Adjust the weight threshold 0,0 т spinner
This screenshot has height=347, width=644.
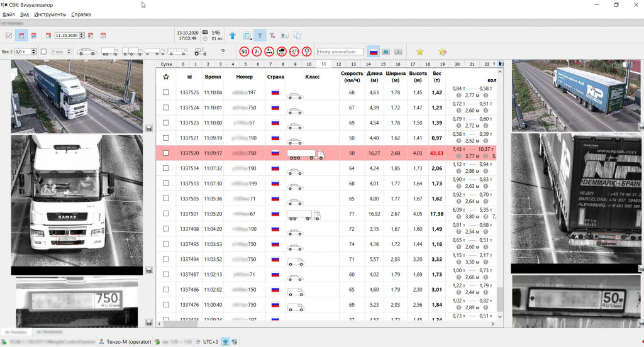click(x=34, y=52)
